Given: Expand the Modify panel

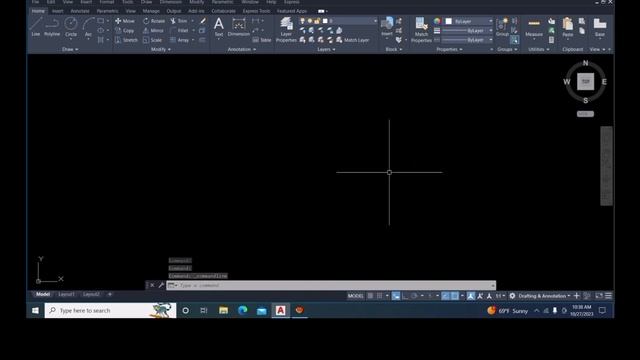Looking at the screenshot, I should tap(161, 49).
